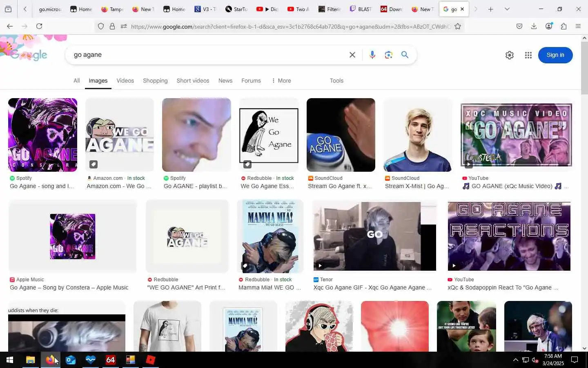588x368 pixels.
Task: Open the Windows Start menu
Action: [10, 360]
